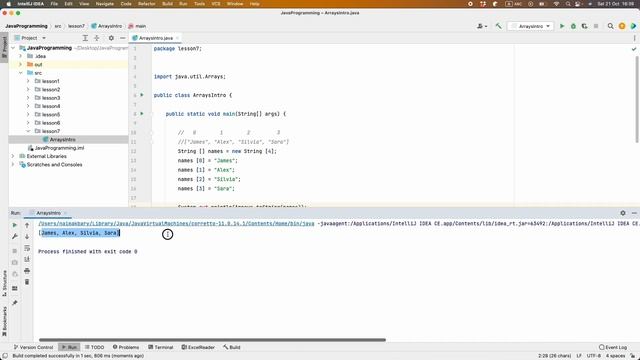This screenshot has width=640, height=360.
Task: Click the Collapse All icon in Project panel
Action: coord(97,38)
